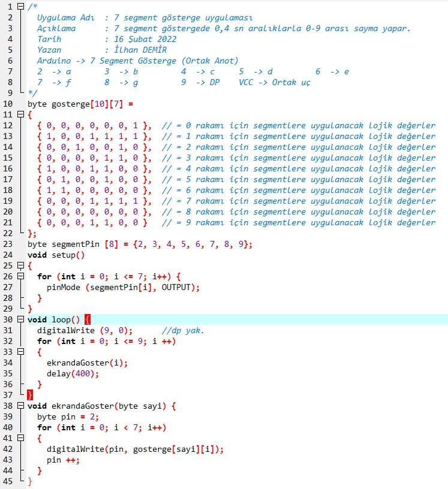
Task: Collapse the setup function fold at line 25
Action: click(x=20, y=265)
